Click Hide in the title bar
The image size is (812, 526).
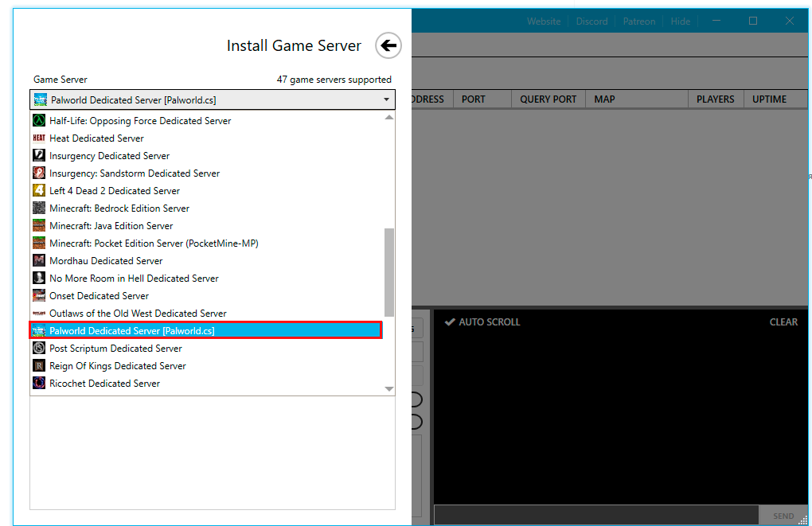pyautogui.click(x=681, y=21)
